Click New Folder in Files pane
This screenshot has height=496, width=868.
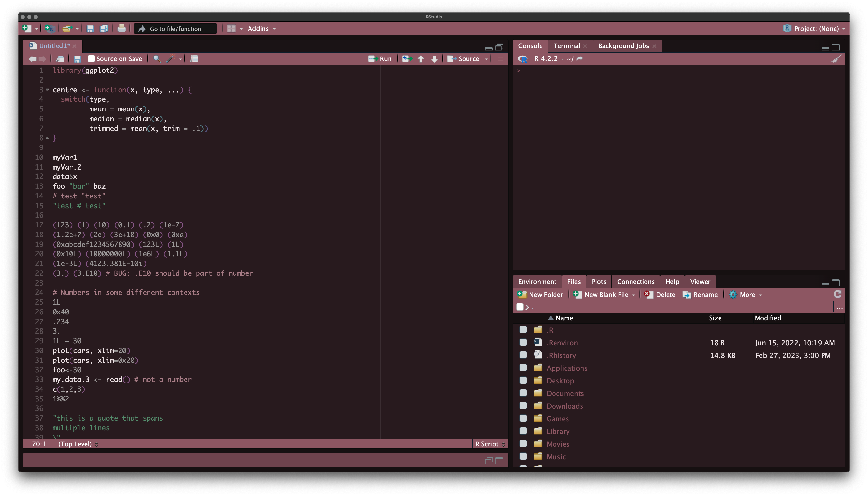540,295
